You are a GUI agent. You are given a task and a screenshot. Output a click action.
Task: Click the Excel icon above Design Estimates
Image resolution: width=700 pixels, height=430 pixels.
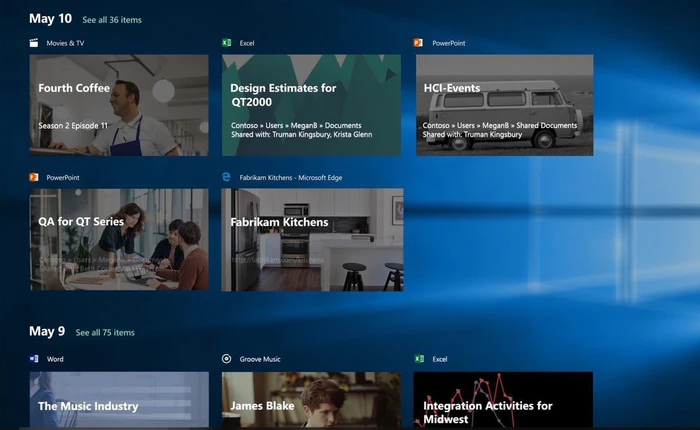click(226, 43)
